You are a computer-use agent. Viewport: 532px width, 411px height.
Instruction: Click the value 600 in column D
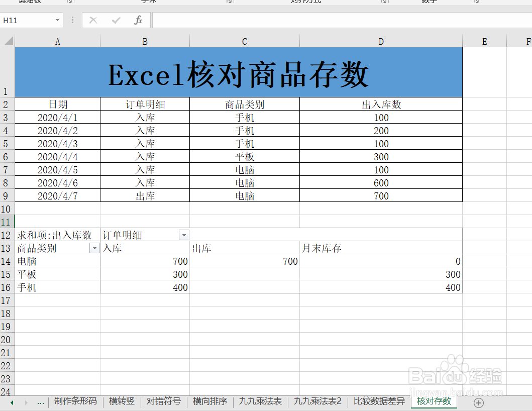coord(381,183)
